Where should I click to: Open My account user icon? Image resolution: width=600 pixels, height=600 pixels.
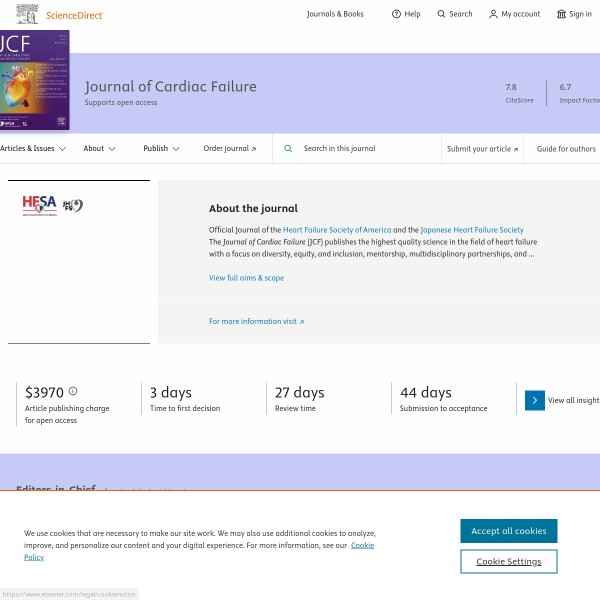click(x=493, y=14)
